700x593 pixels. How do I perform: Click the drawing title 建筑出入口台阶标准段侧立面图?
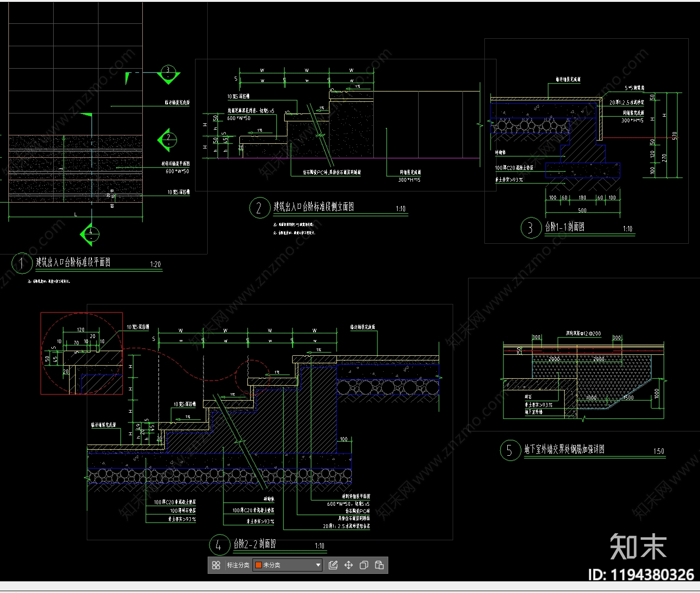pos(314,206)
